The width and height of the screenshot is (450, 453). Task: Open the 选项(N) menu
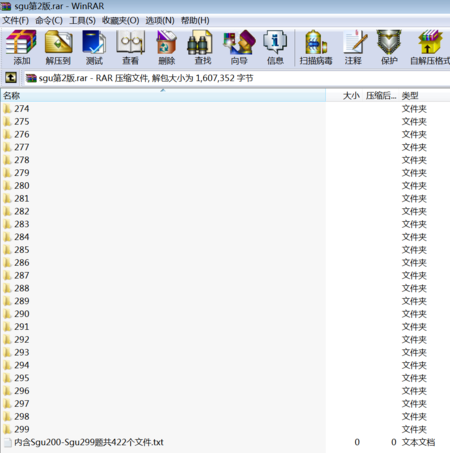pyautogui.click(x=160, y=21)
